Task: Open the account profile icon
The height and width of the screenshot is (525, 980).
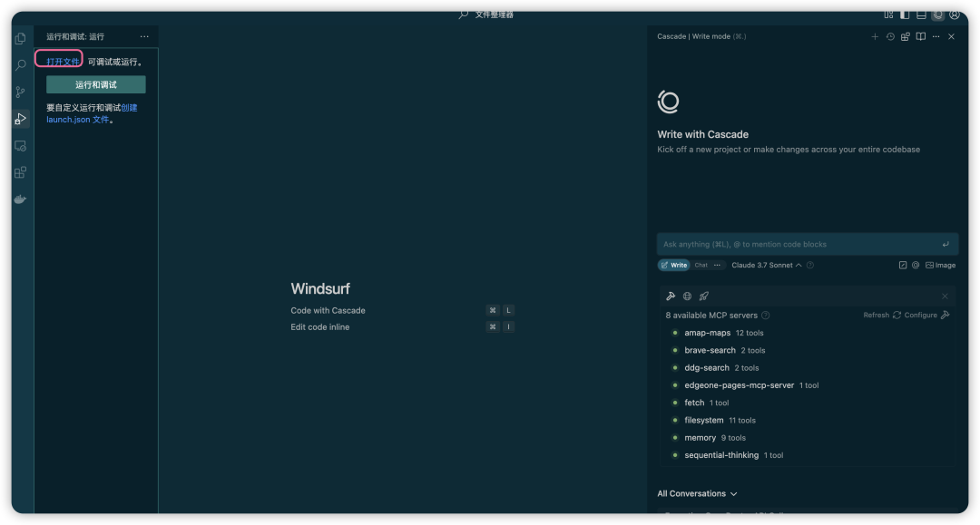Action: [x=955, y=15]
